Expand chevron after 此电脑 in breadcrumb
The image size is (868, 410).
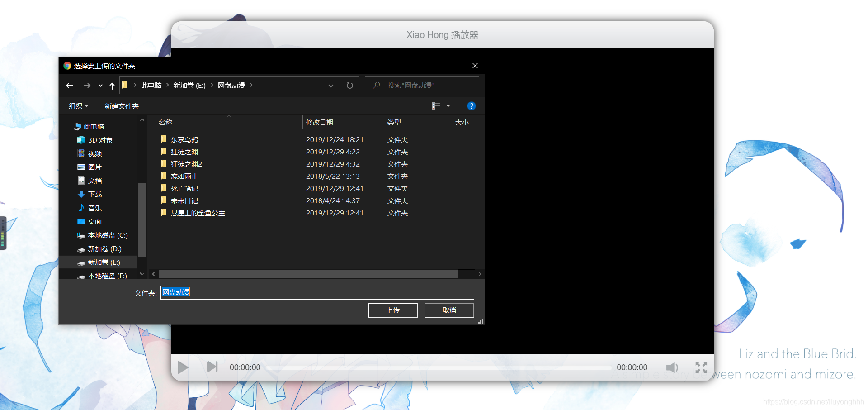(x=167, y=85)
